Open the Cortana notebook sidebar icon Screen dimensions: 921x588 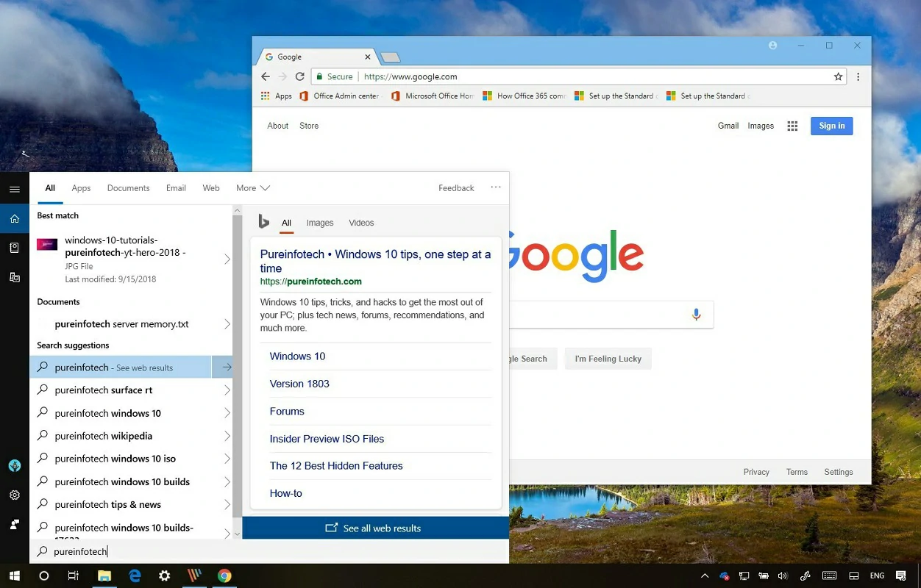(14, 248)
